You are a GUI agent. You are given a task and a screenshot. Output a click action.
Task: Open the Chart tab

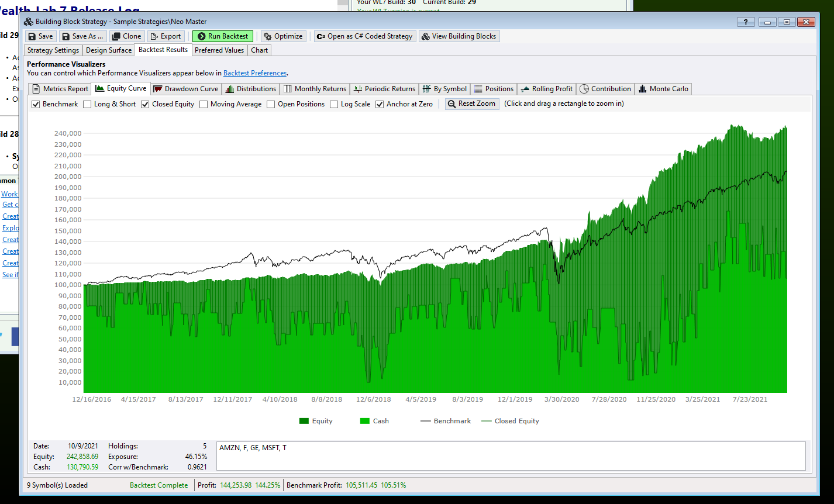[260, 50]
